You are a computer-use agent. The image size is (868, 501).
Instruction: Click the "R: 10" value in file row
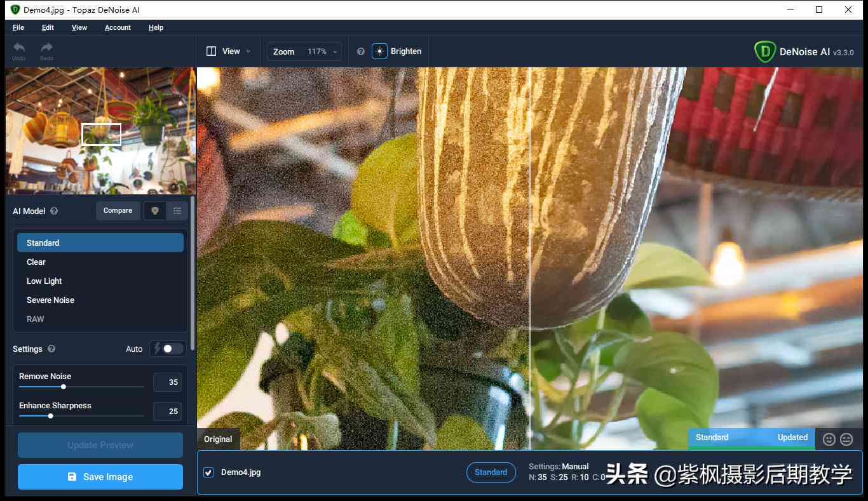pyautogui.click(x=580, y=478)
